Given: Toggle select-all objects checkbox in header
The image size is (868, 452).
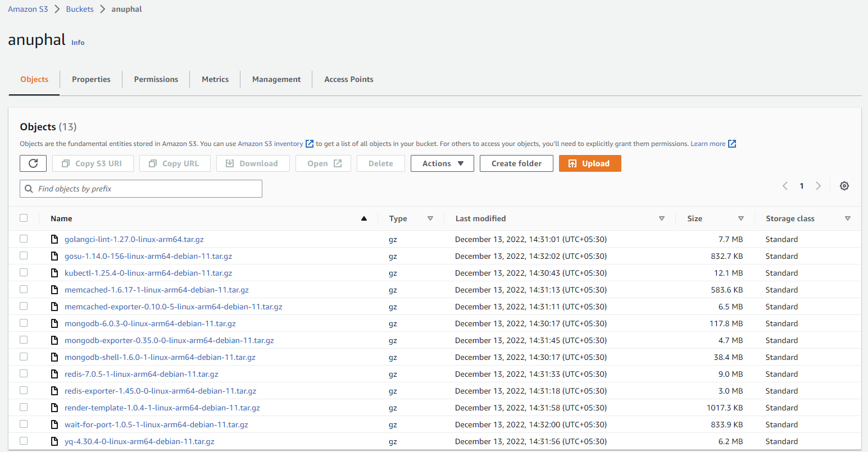Looking at the screenshot, I should coord(24,218).
